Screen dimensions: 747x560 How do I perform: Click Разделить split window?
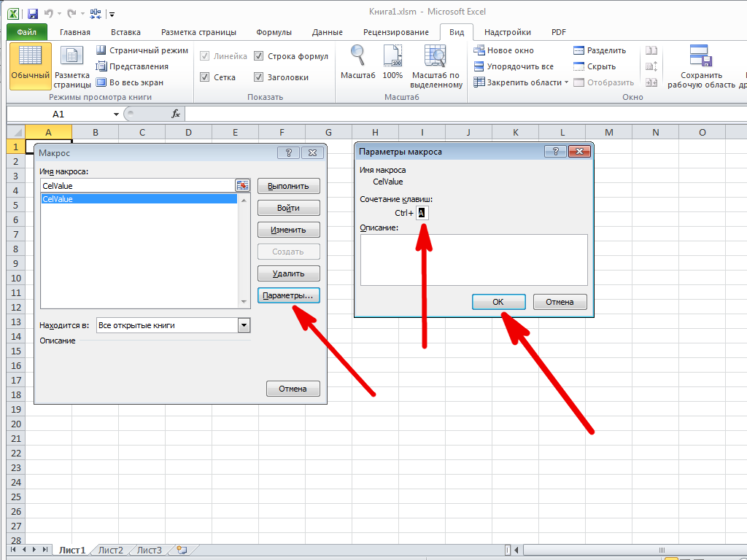tap(600, 50)
